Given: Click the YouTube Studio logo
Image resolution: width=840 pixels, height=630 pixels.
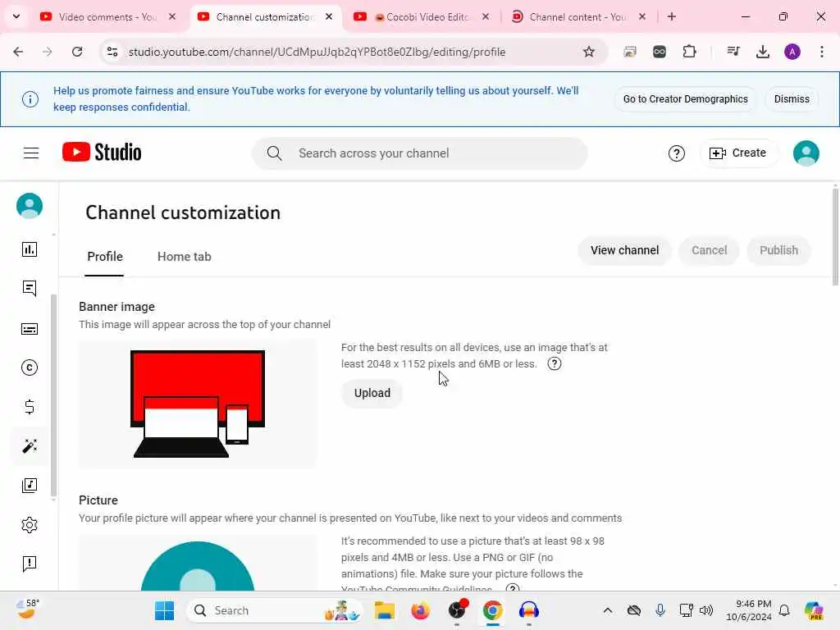Looking at the screenshot, I should pyautogui.click(x=102, y=152).
